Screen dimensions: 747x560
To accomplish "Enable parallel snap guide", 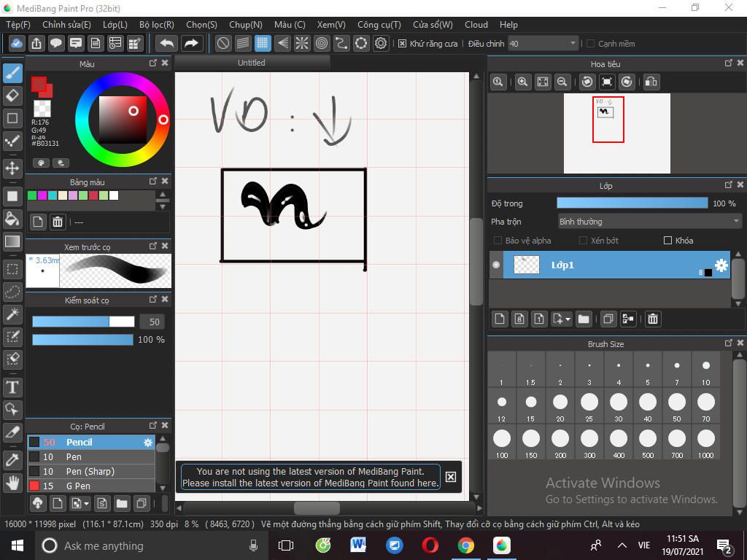I will click(243, 43).
